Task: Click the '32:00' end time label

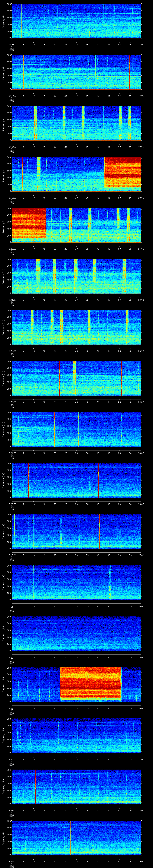Action: pos(141,811)
